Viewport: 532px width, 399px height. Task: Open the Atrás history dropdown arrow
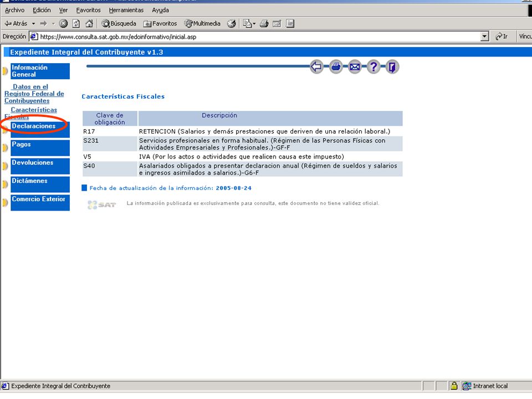click(33, 23)
